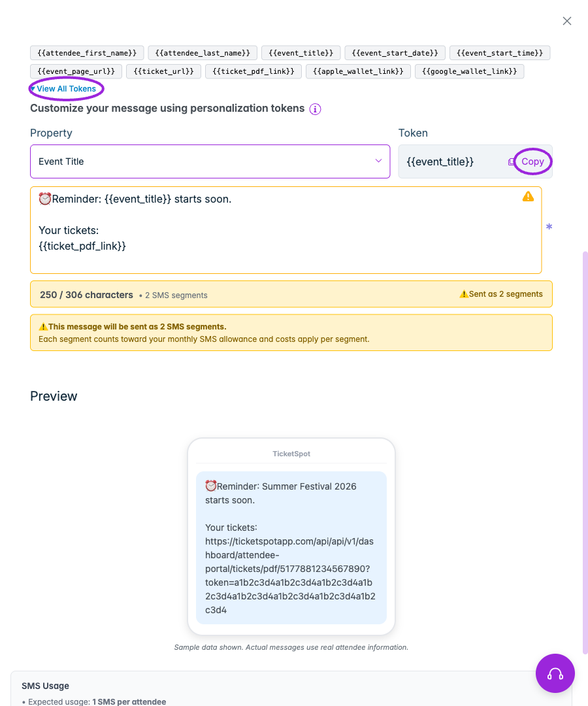
Task: Click the 'Each segment counts toward your monthly' notice line
Action: (204, 339)
